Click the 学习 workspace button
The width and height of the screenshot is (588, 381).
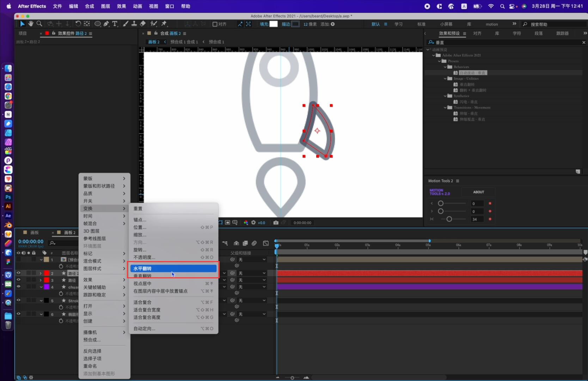coord(399,24)
